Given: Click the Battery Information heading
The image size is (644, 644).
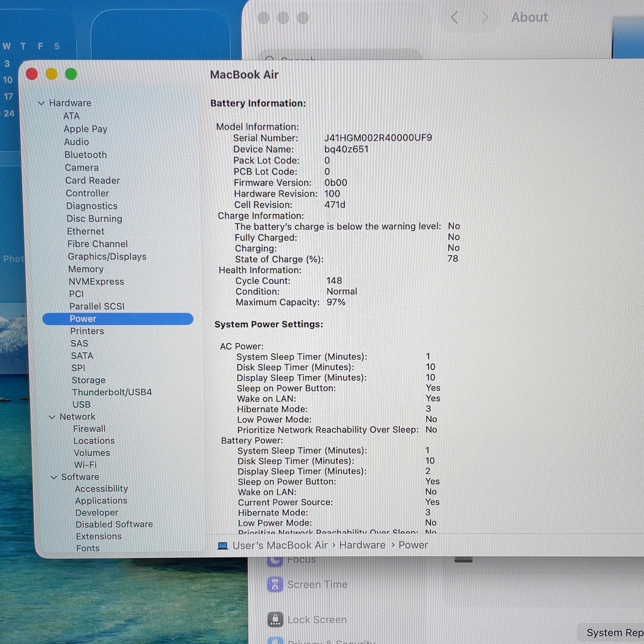Looking at the screenshot, I should (x=258, y=103).
